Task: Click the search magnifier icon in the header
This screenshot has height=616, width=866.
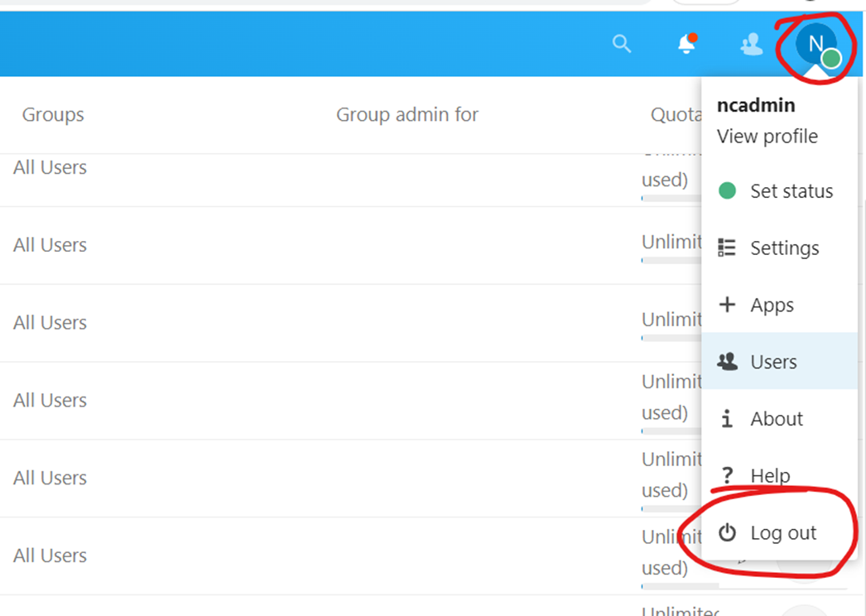Action: (622, 44)
